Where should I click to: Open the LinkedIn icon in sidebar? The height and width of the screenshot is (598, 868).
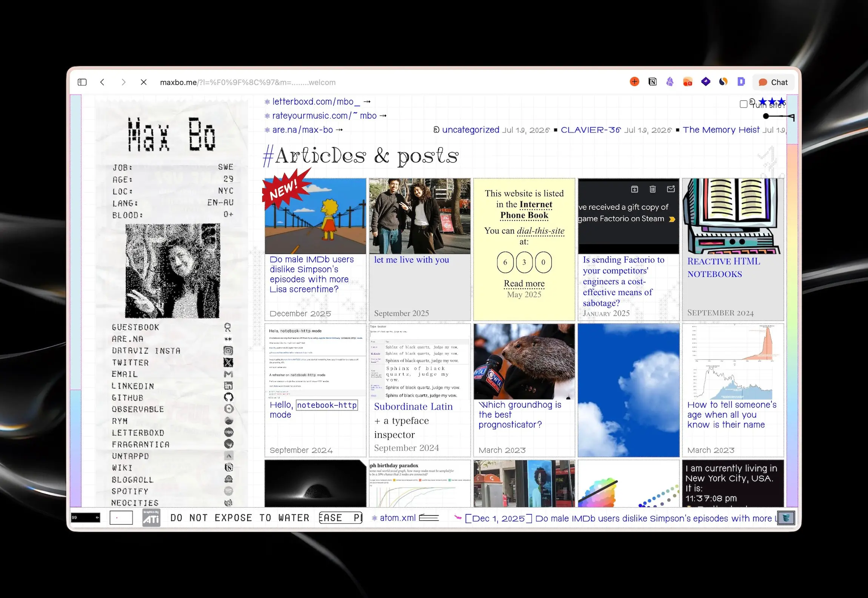click(x=228, y=386)
